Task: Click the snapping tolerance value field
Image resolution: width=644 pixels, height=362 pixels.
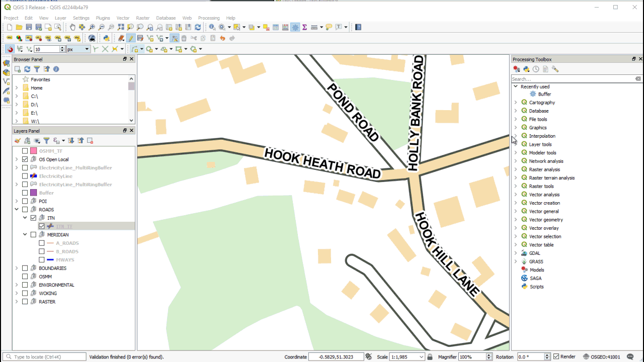Action: coord(47,49)
